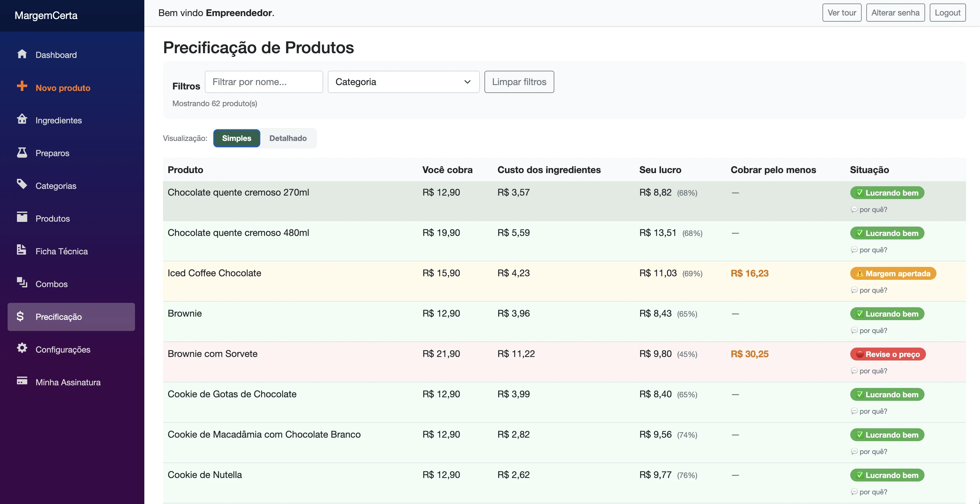Click 'por quê?' for Chocolate quente cremoso 480ml
Viewport: 980px width, 504px height.
(x=869, y=250)
